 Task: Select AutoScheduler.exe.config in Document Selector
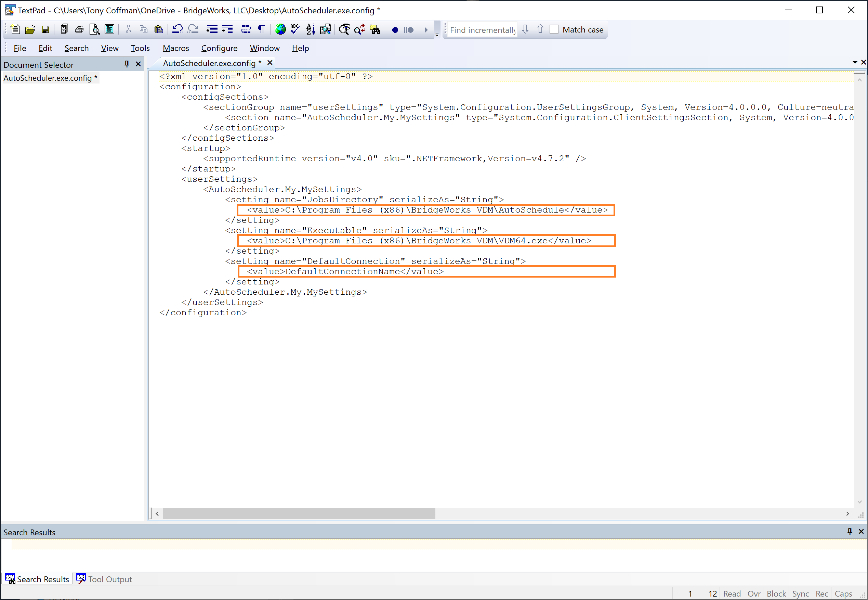point(50,78)
